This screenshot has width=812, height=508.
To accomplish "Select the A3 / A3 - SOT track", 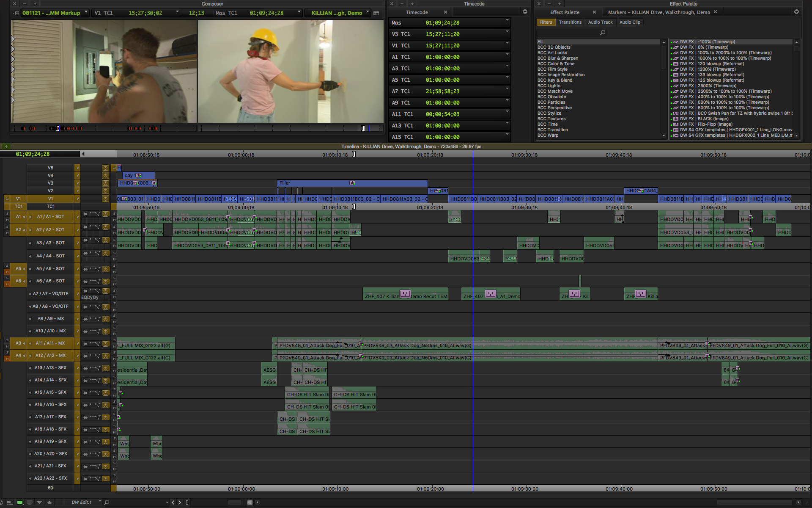I will (50, 243).
